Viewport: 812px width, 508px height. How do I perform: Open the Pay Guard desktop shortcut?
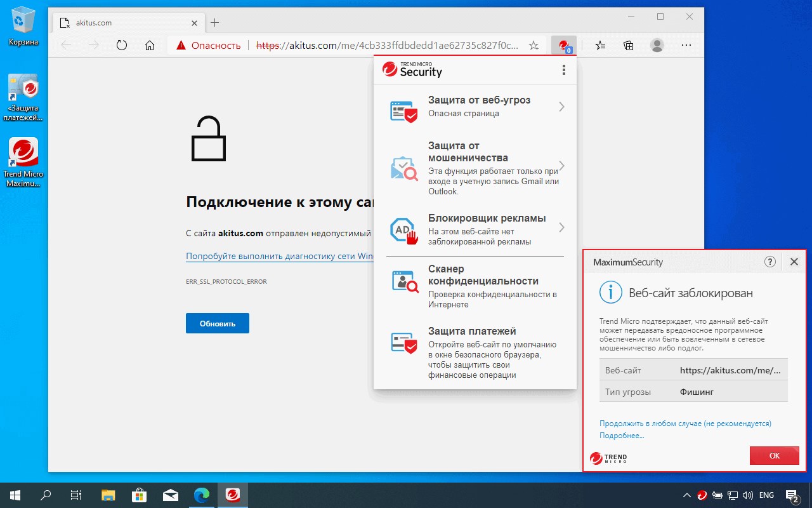click(23, 98)
